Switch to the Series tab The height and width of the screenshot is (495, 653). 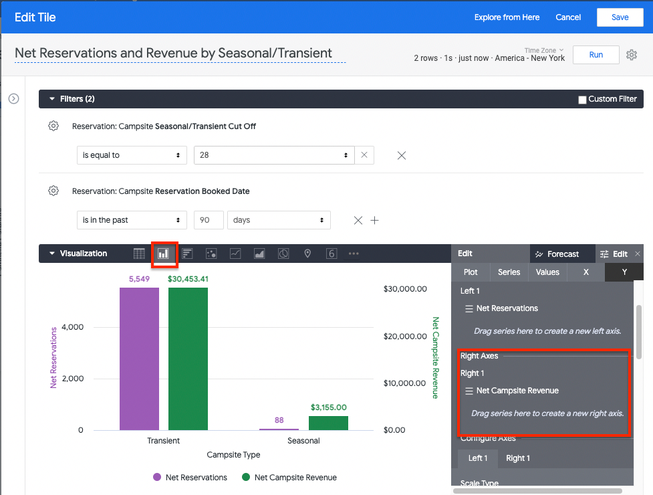click(509, 271)
